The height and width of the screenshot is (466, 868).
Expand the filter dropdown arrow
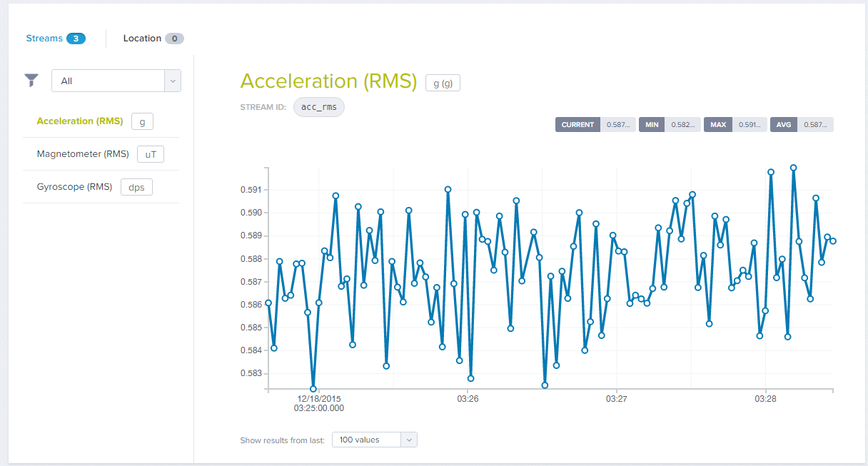[x=173, y=81]
